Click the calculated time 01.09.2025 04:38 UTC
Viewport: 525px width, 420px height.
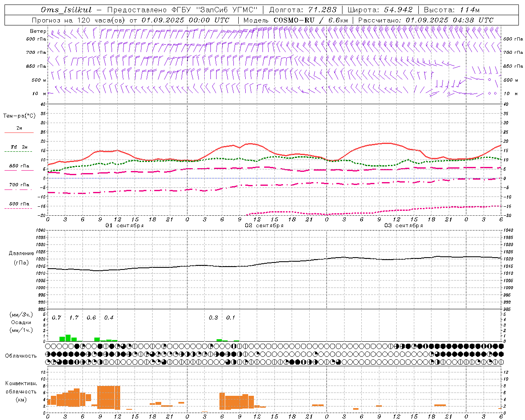click(x=450, y=20)
